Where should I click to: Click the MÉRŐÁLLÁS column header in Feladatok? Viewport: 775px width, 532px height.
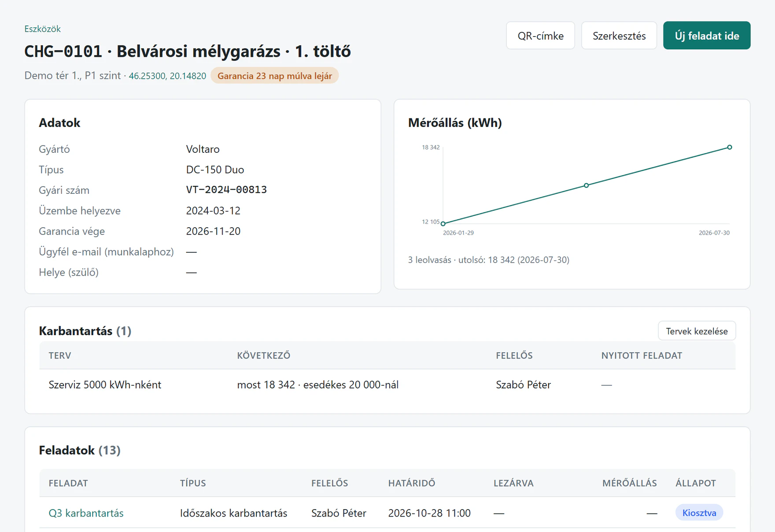(x=629, y=483)
